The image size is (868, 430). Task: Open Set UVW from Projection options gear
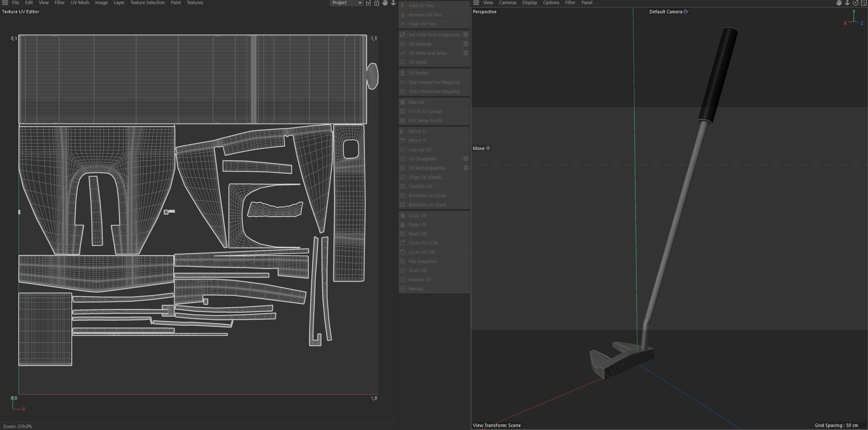465,35
